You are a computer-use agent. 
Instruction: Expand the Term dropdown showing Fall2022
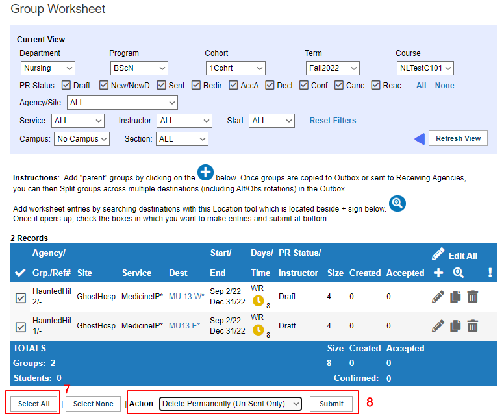tap(333, 68)
